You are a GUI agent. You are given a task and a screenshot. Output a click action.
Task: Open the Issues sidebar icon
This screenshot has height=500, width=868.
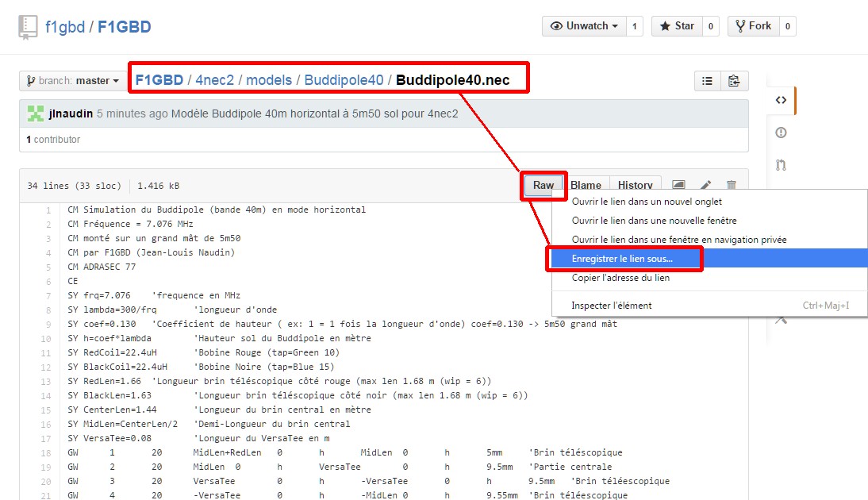click(x=781, y=133)
